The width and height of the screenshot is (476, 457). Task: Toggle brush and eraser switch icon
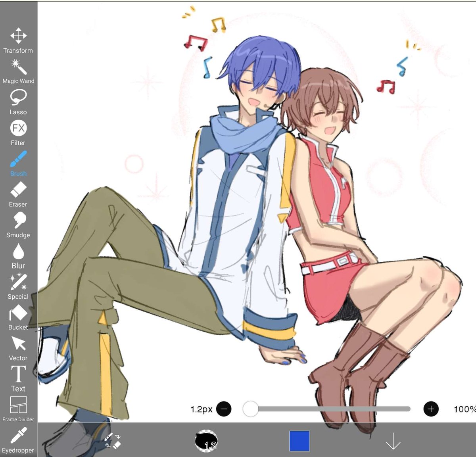click(113, 441)
